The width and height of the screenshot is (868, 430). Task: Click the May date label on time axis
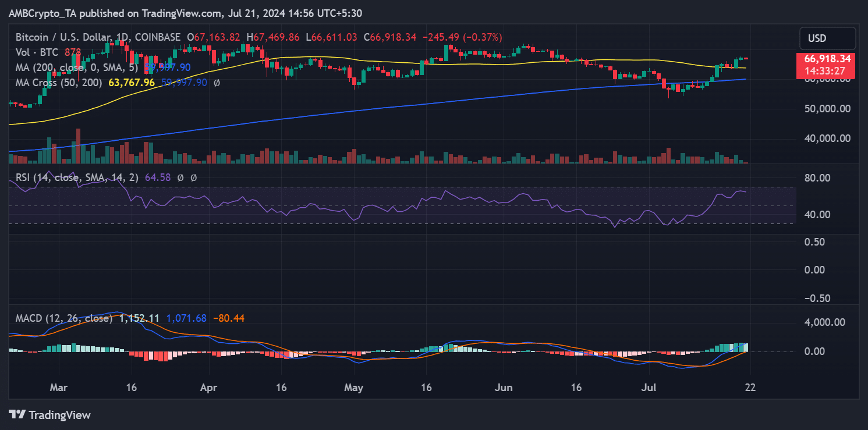[353, 388]
